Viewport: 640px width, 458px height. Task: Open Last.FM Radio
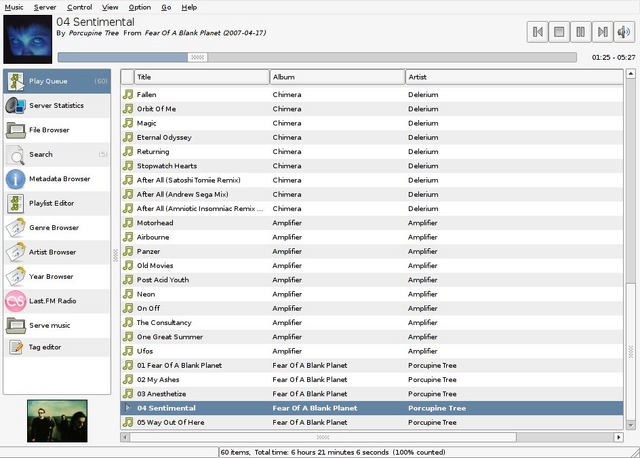57,301
